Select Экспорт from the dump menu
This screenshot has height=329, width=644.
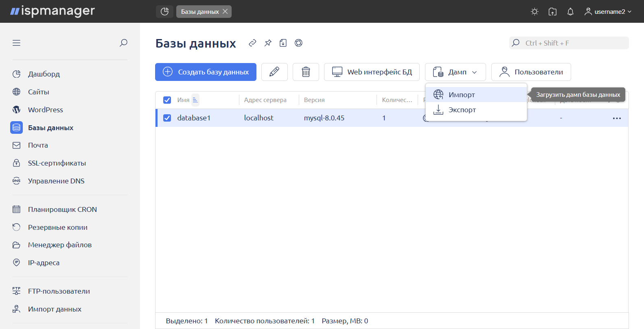462,110
